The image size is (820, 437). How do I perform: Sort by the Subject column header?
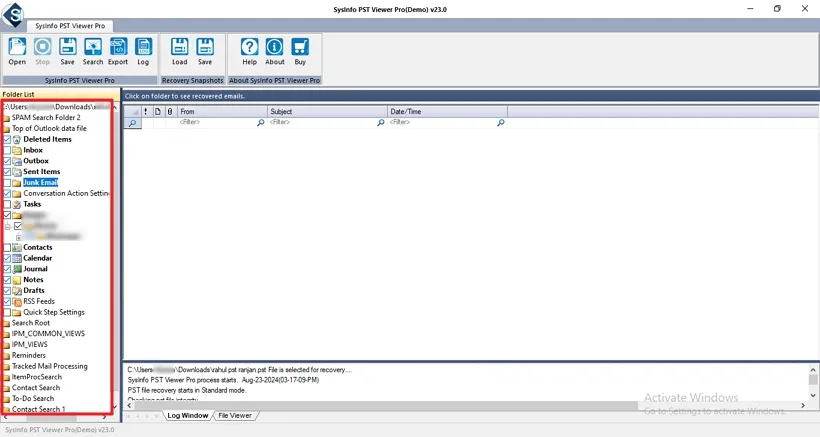click(327, 111)
